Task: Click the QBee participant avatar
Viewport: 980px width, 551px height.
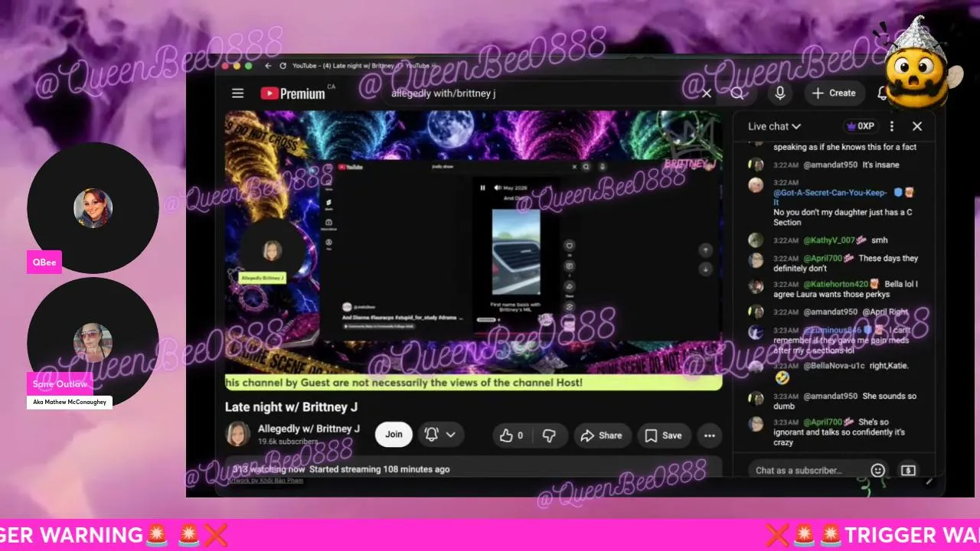Action: [x=93, y=207]
